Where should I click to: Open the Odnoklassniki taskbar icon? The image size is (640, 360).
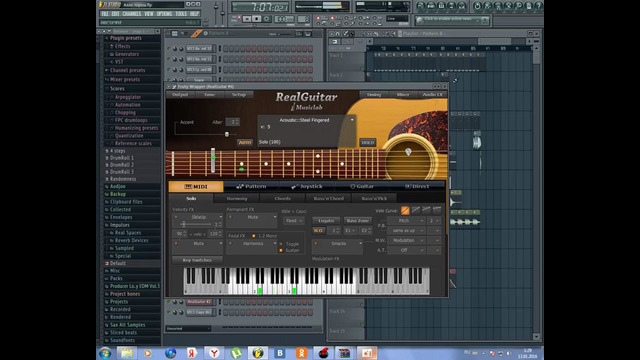302,353
